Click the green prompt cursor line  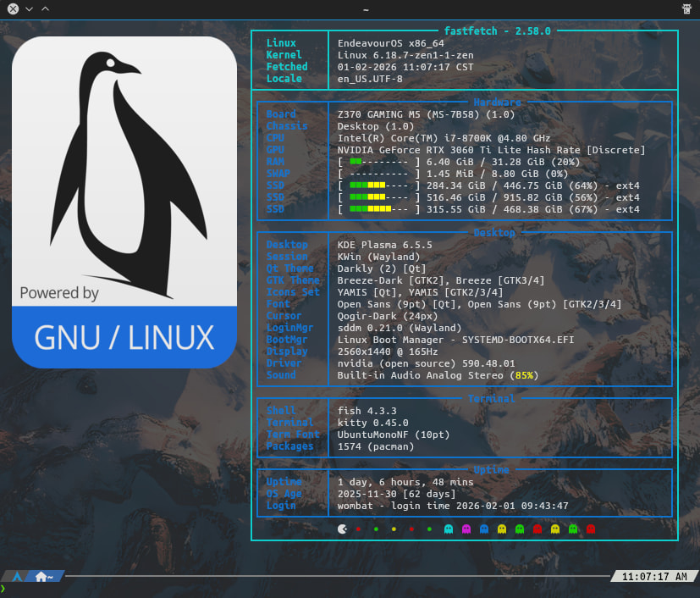click(3, 589)
